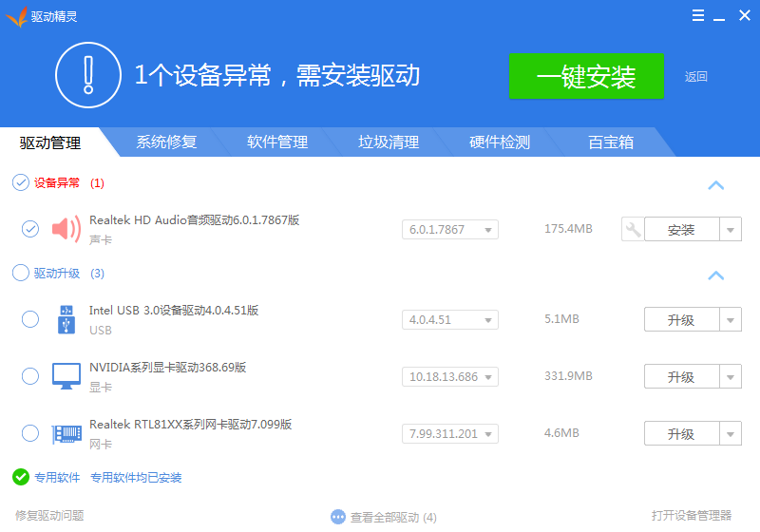Click the green 一键安装 button
The height and width of the screenshot is (532, 760).
point(586,76)
